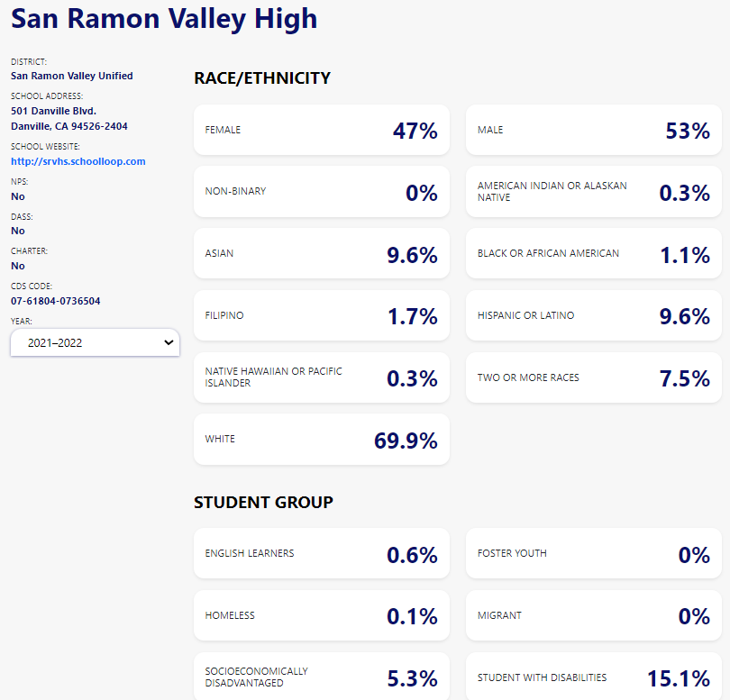Click the Homeless 0.1% card
Screen dimensions: 730x700
tap(321, 615)
